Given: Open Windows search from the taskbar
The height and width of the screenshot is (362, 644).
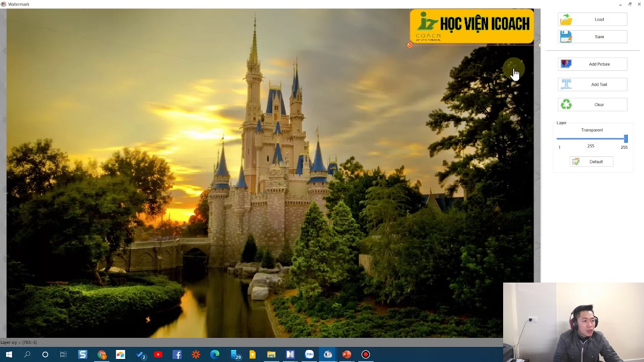Looking at the screenshot, I should [27, 354].
